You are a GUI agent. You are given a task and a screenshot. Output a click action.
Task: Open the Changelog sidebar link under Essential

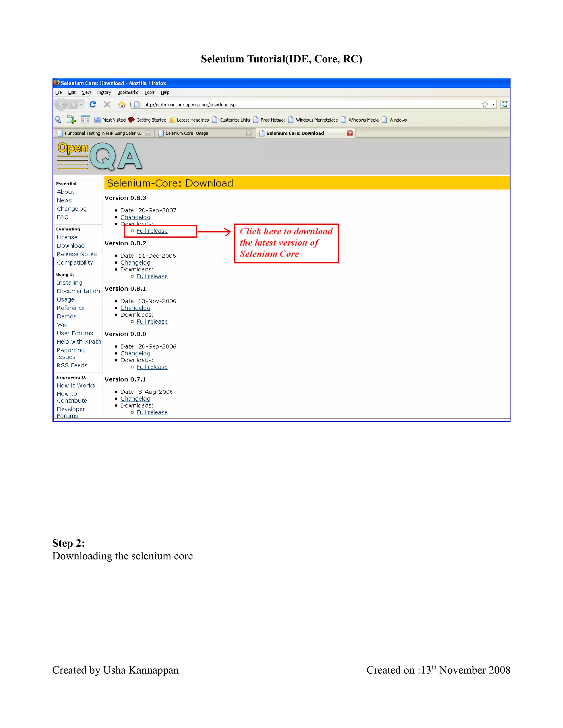point(71,209)
